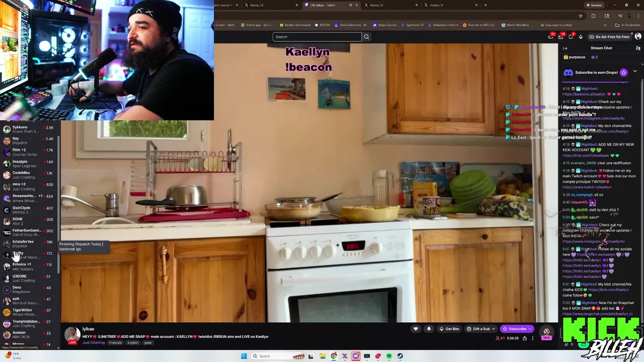
Task: Bookmark this page with the star icon
Action: [x=581, y=16]
